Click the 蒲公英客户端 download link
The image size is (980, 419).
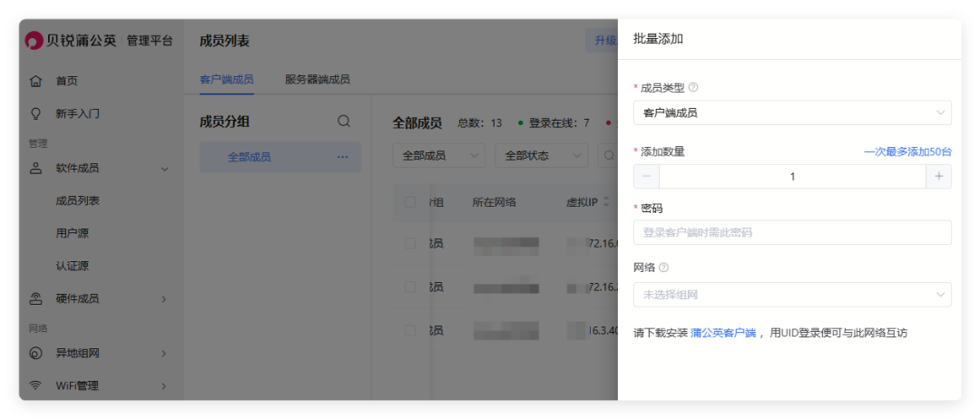click(x=723, y=333)
